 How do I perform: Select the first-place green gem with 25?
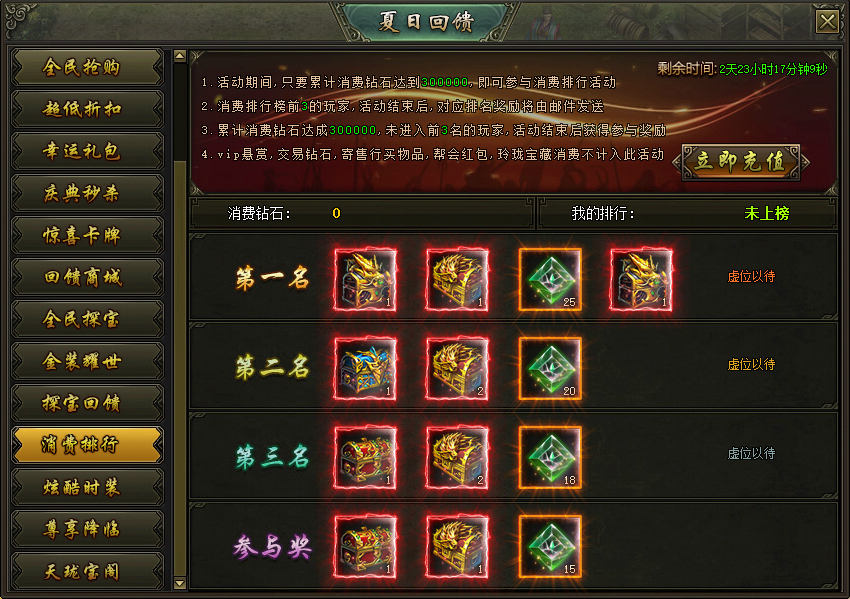click(x=550, y=280)
